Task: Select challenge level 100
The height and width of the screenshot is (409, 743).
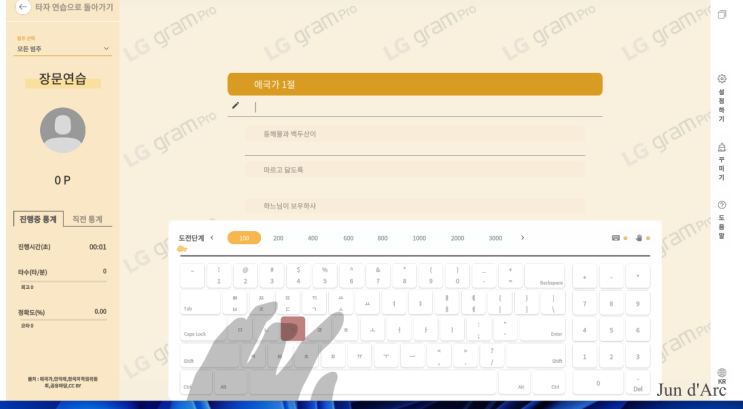Action: [x=244, y=238]
